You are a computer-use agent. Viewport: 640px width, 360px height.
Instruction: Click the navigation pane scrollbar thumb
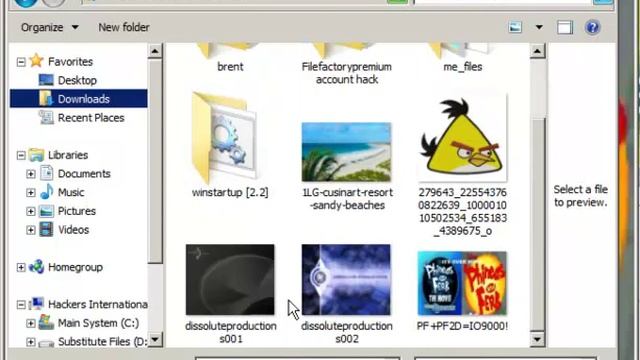[x=155, y=162]
